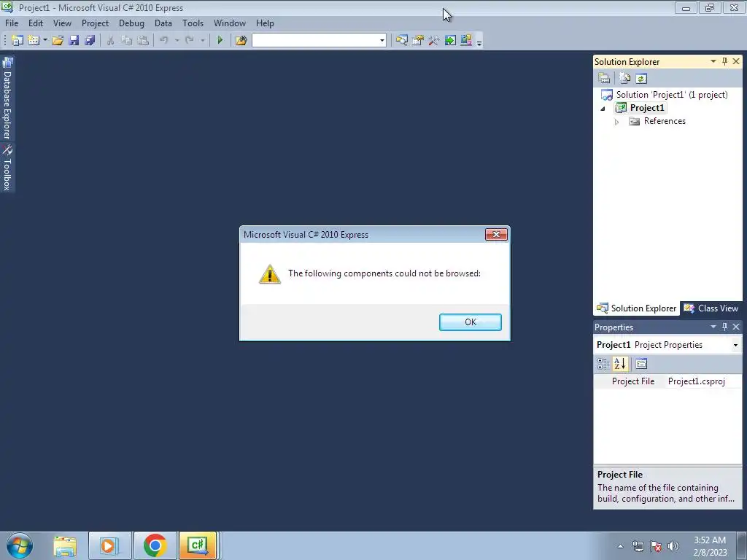Switch to the Solution Explorer bottom tab

(x=636, y=308)
